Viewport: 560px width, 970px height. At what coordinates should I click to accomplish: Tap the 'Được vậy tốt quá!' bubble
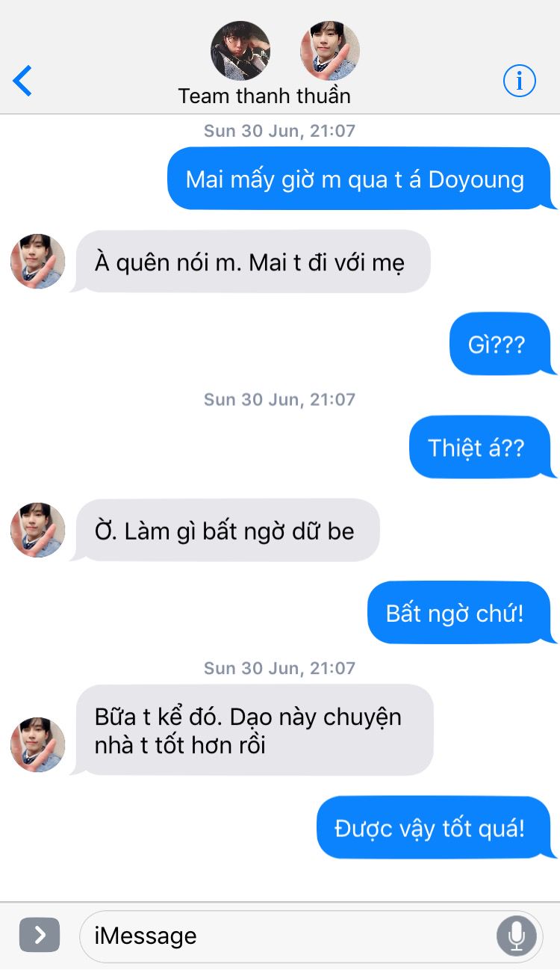pyautogui.click(x=436, y=828)
